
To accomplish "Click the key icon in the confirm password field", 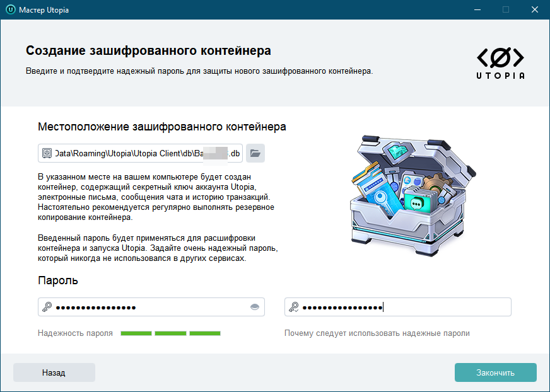I will click(x=293, y=307).
